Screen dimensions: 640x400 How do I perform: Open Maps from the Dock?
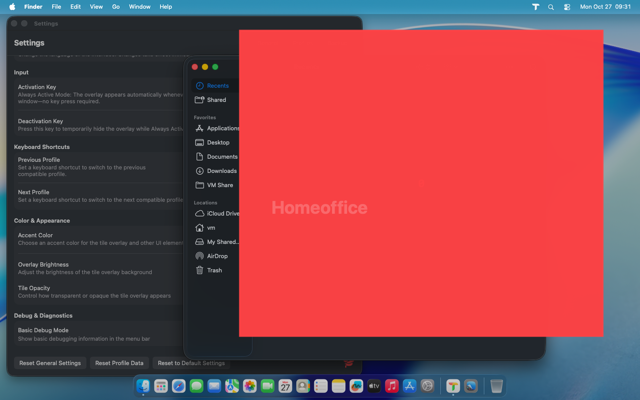click(232, 386)
